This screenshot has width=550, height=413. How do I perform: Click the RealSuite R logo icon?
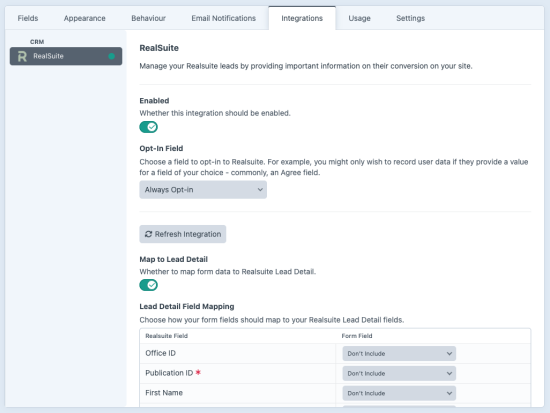(x=22, y=56)
